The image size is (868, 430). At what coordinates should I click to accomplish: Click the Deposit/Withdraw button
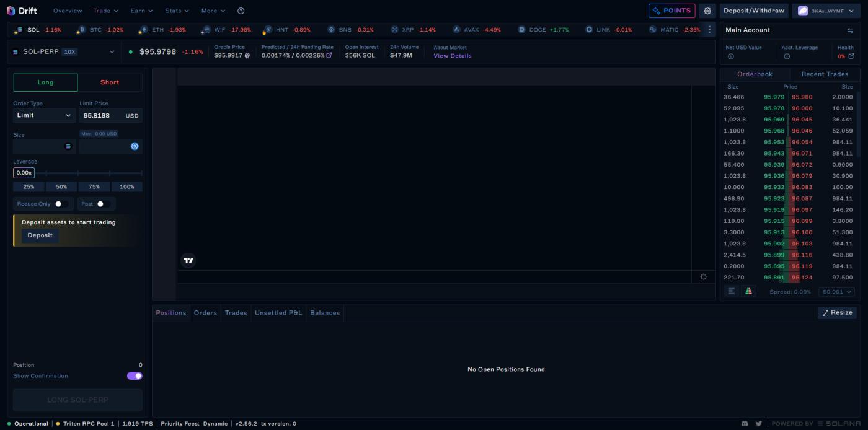pos(754,11)
